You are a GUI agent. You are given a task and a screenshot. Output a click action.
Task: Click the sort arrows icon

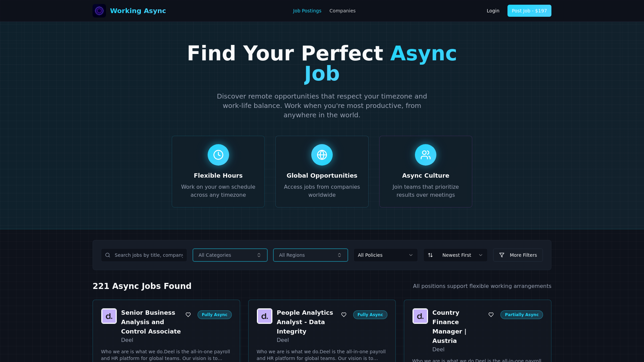pos(430,255)
